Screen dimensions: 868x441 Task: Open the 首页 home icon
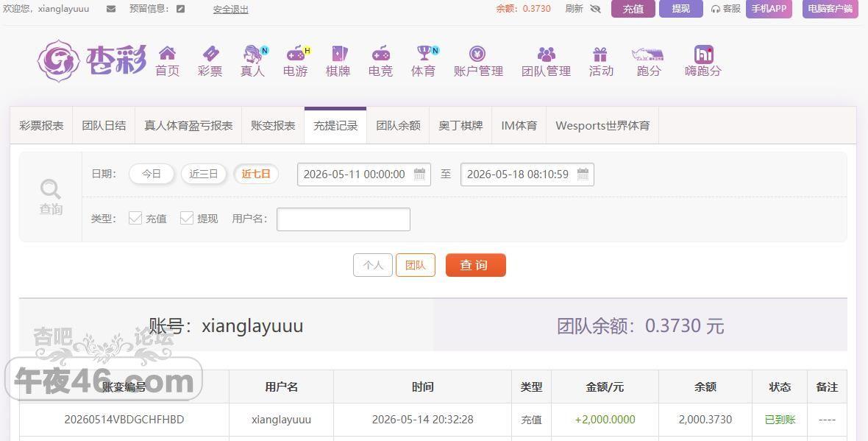click(167, 53)
